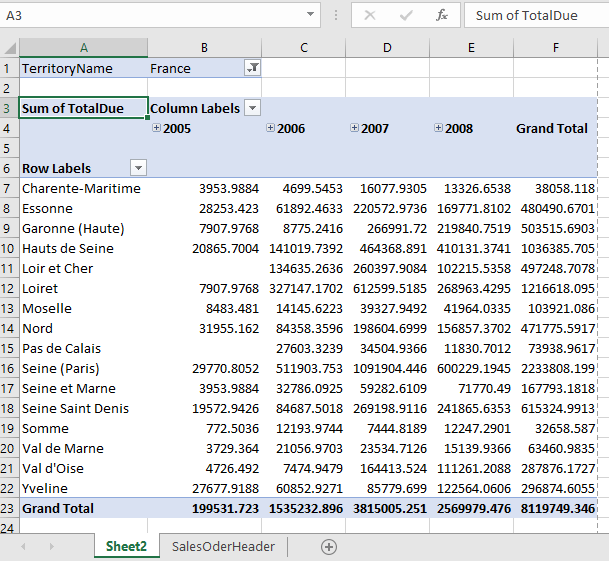Viewport: 610px width, 561px height.
Task: Click the Insert Function fx icon
Action: tap(442, 16)
